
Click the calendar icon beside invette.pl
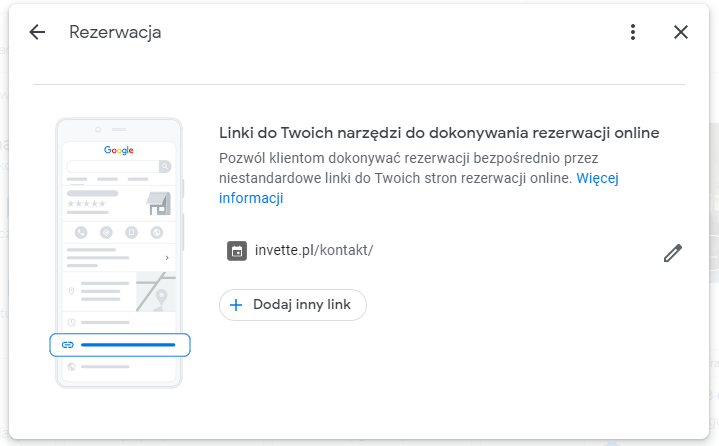coord(237,251)
